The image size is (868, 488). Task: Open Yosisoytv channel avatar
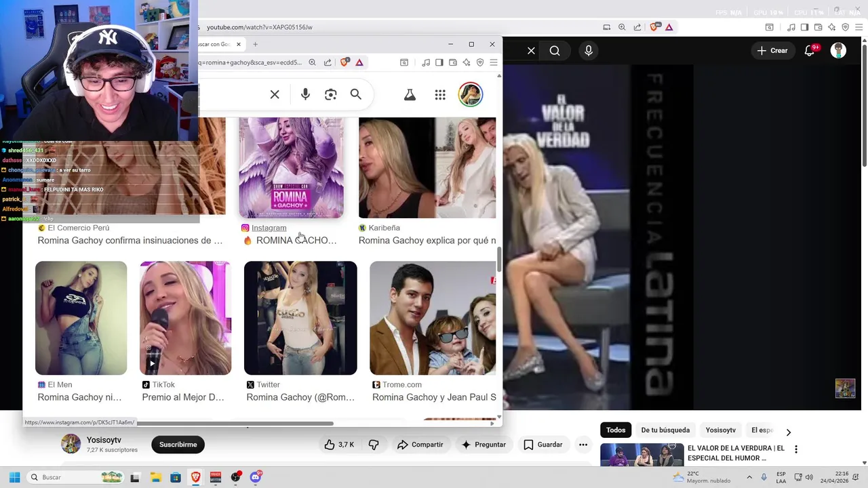(71, 444)
